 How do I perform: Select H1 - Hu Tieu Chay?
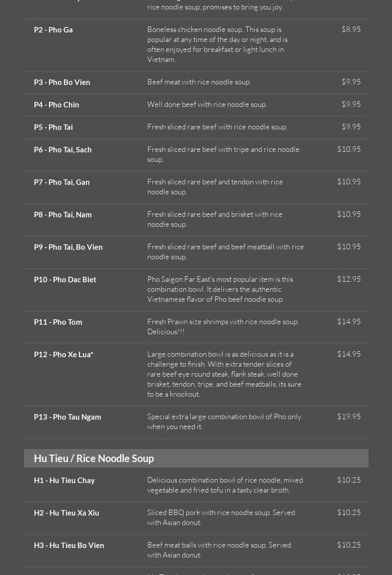point(64,481)
